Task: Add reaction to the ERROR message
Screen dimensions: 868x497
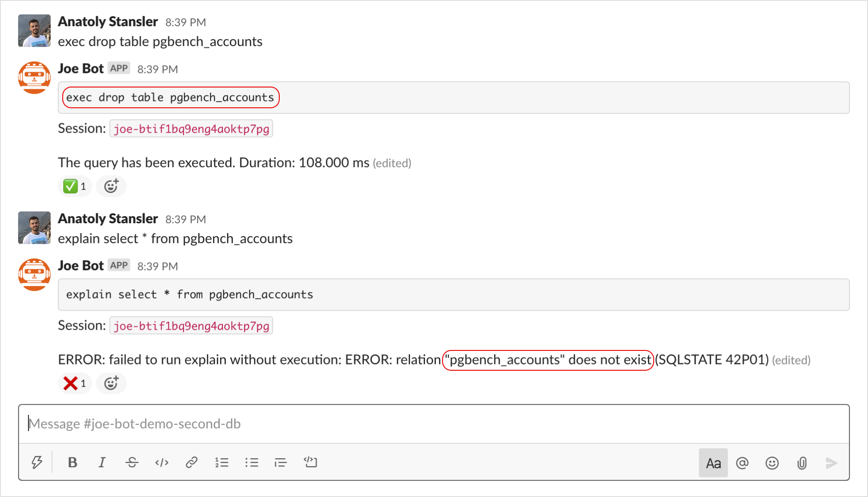Action: 111,383
